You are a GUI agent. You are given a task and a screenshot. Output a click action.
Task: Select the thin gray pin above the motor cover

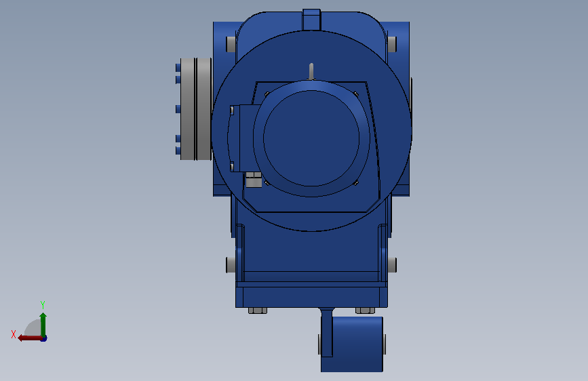click(311, 71)
